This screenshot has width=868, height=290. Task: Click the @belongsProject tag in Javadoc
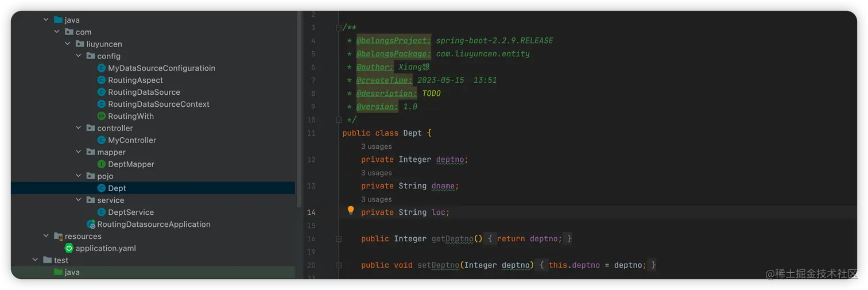coord(393,40)
